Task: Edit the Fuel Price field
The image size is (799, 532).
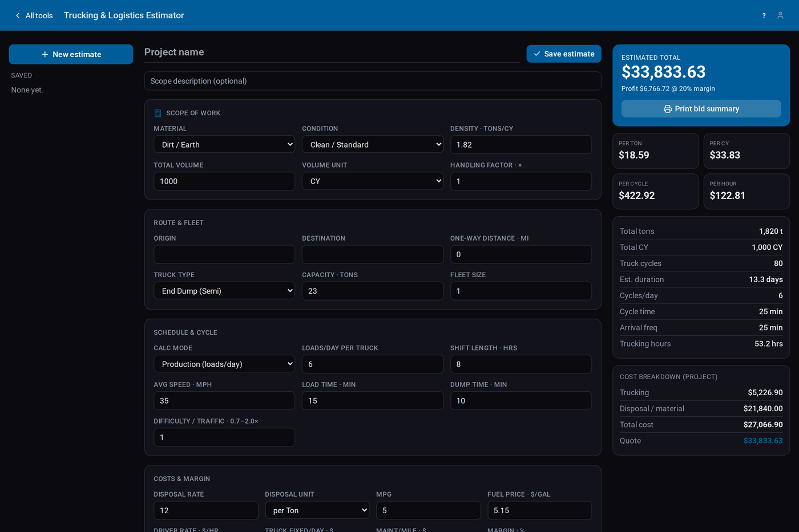Action: (x=539, y=510)
